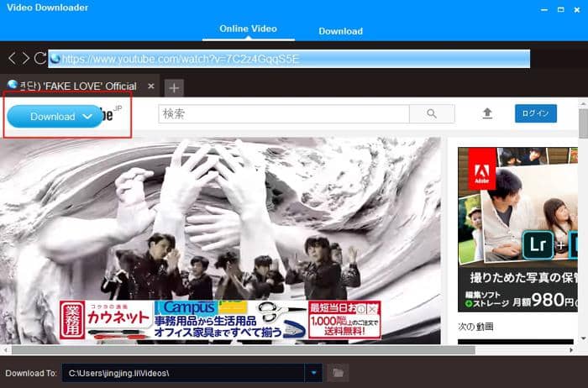Close the 'FAKE LOVE' Official tab
The height and width of the screenshot is (388, 588).
coord(151,87)
